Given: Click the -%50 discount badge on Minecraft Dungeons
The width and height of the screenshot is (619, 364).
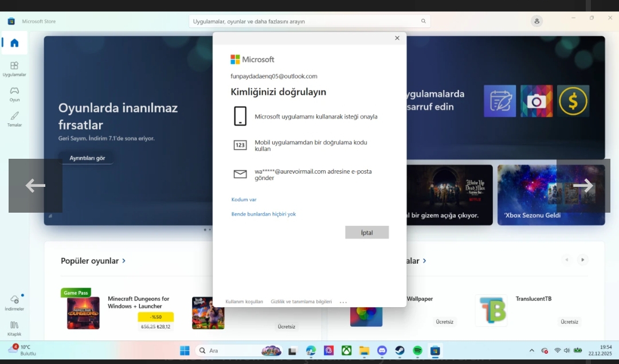Looking at the screenshot, I should point(155,316).
